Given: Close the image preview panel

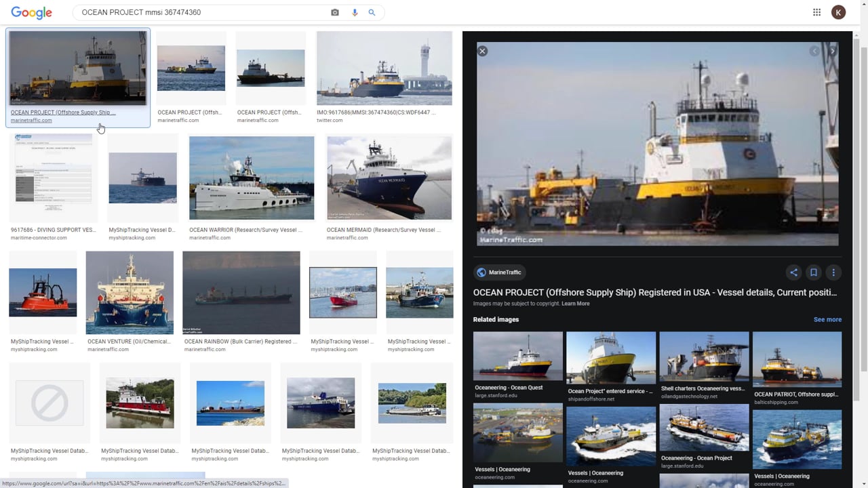Looking at the screenshot, I should pyautogui.click(x=482, y=51).
